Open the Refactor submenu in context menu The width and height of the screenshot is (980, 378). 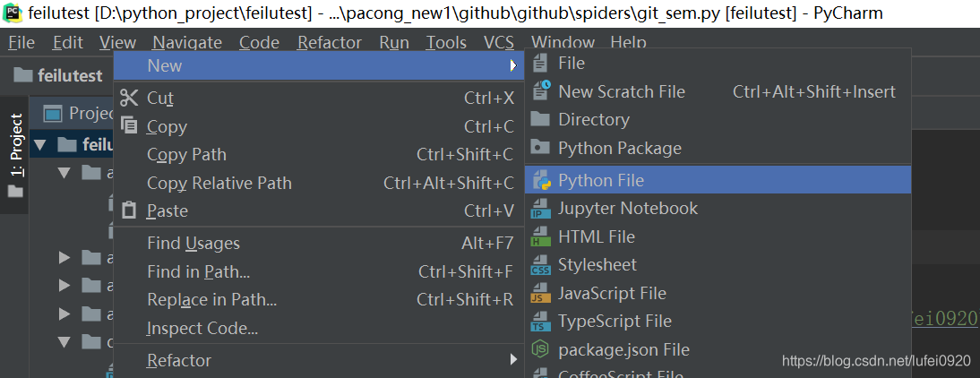[319, 360]
